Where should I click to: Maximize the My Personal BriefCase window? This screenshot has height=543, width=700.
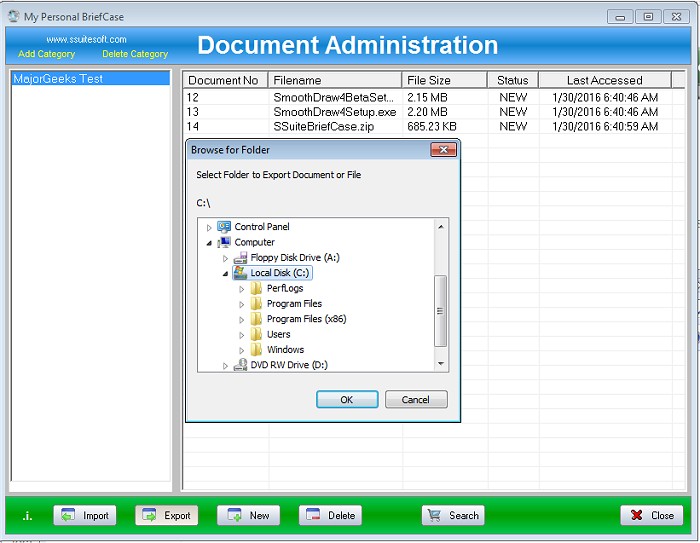point(648,17)
